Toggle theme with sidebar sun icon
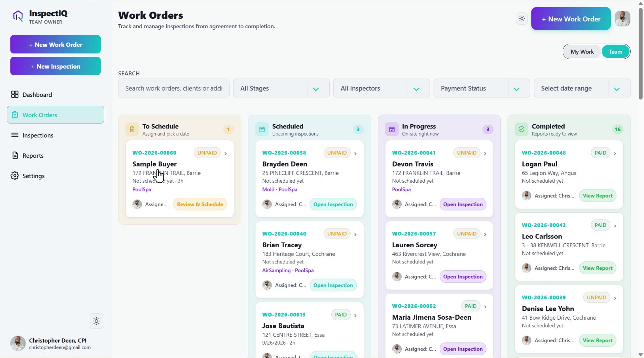The height and width of the screenshot is (358, 644). pos(96,321)
